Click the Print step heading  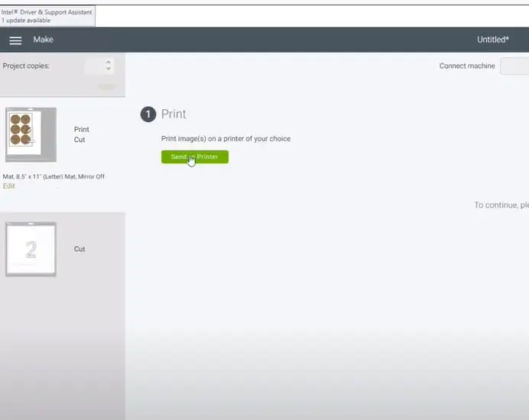pos(174,115)
